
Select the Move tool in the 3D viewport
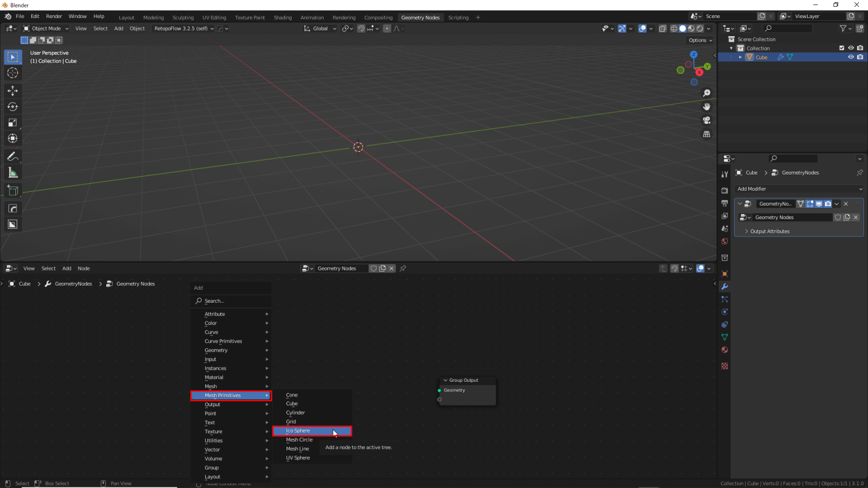pos(13,90)
